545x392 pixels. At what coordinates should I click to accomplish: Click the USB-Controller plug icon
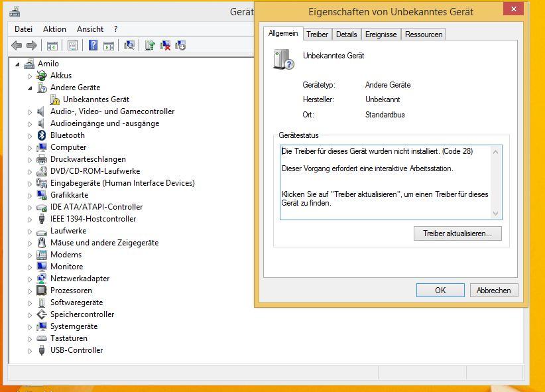pyautogui.click(x=42, y=350)
